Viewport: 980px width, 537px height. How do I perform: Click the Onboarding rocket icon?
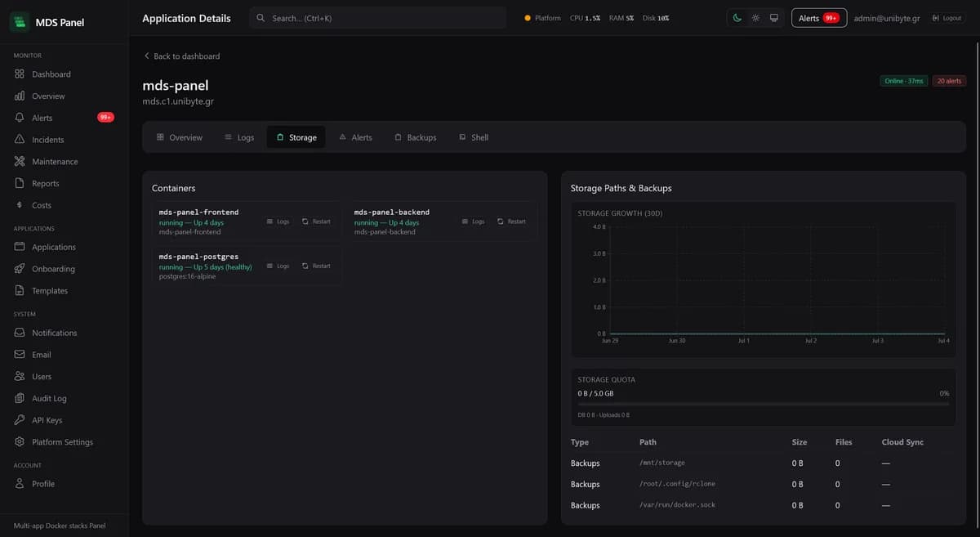[x=20, y=269]
